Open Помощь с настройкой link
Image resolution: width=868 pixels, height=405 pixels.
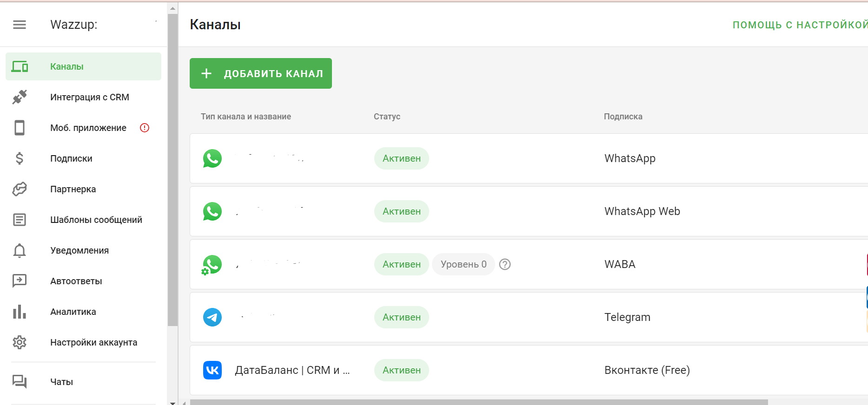799,25
